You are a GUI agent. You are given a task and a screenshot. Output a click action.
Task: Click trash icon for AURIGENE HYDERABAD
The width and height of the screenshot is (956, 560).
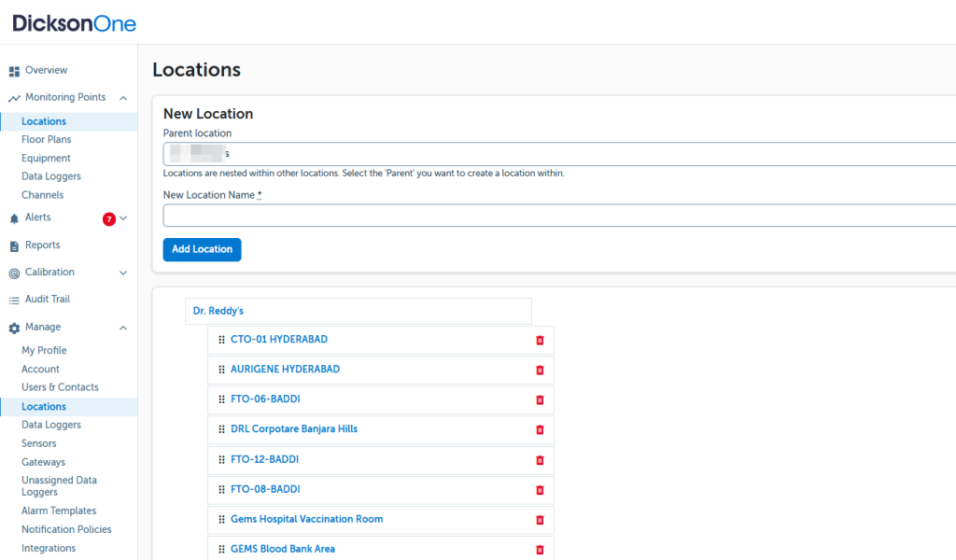tap(540, 371)
